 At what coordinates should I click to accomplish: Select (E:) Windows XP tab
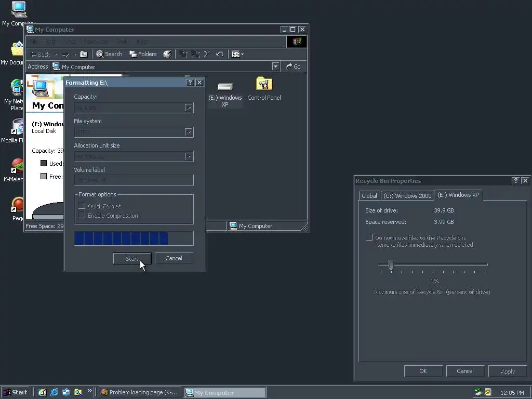(x=458, y=195)
